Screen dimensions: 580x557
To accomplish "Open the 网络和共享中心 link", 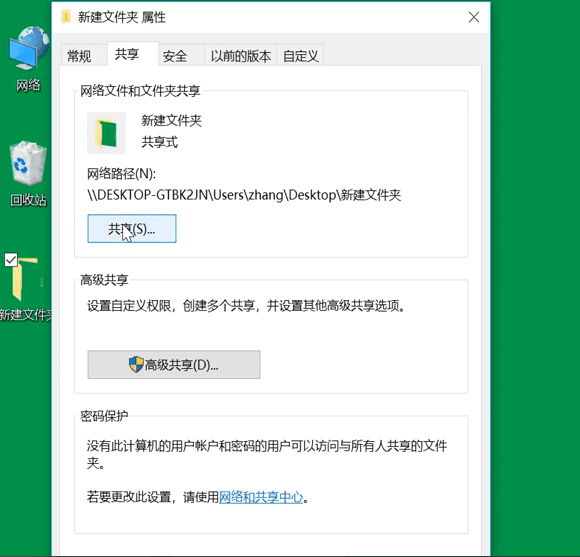I will (261, 497).
